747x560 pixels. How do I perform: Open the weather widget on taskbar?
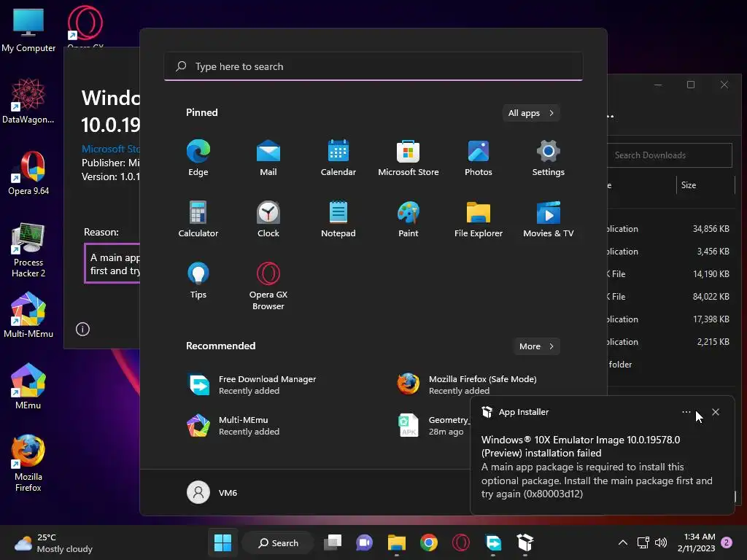[x=53, y=542]
